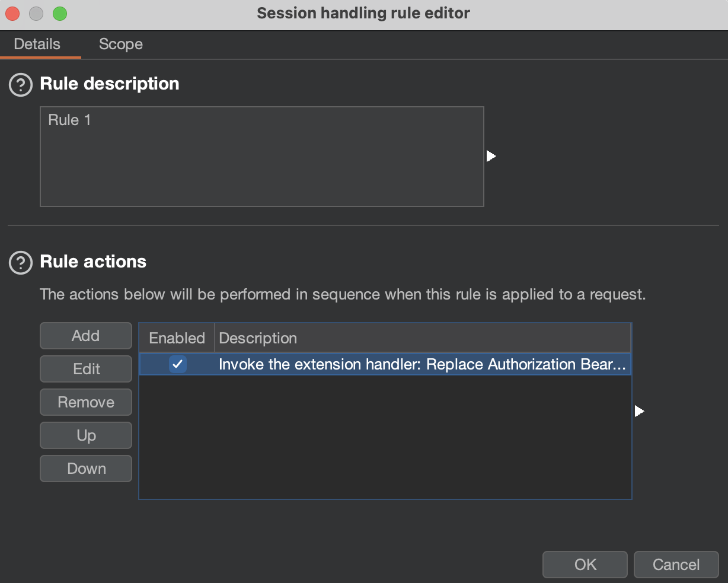Viewport: 728px width, 583px height.
Task: Select the Details tab
Action: [x=37, y=44]
